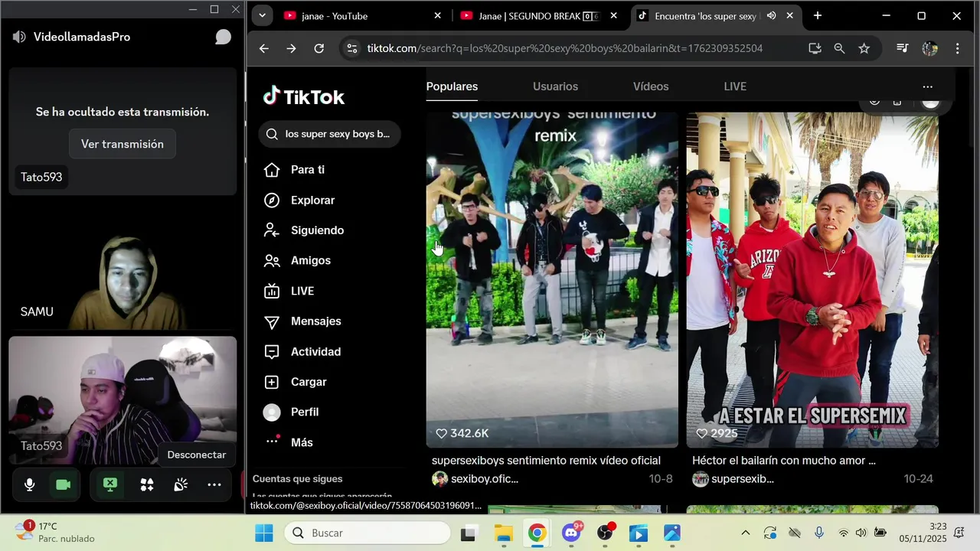This screenshot has height=551, width=980.
Task: Open the zoom magnifier icon
Action: coord(839,48)
